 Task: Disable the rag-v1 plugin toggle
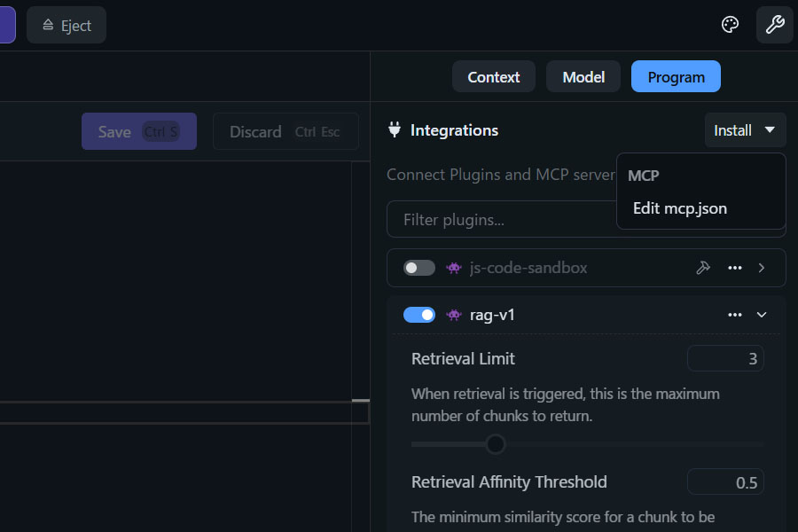tap(419, 315)
